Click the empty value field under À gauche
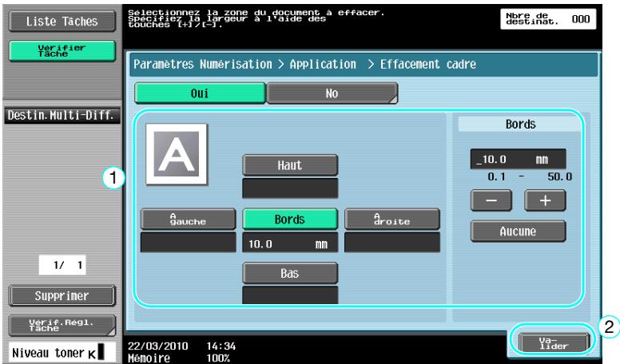The image size is (620, 364). pyautogui.click(x=189, y=243)
